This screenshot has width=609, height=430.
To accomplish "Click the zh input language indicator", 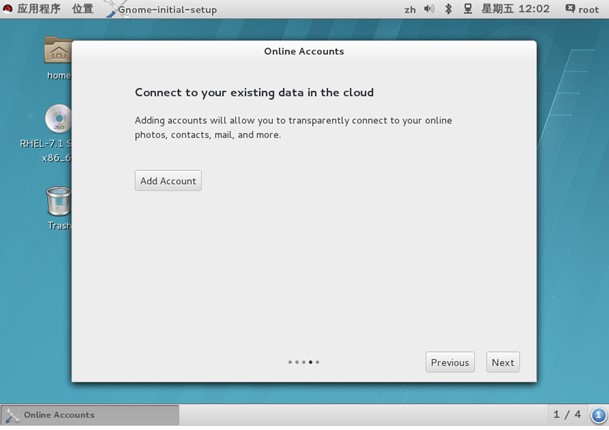I will tap(410, 10).
